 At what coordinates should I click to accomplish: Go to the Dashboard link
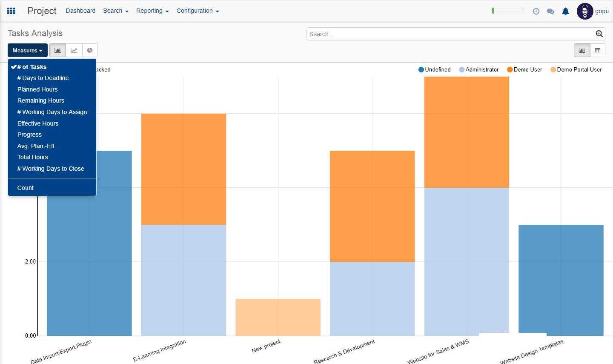[80, 11]
